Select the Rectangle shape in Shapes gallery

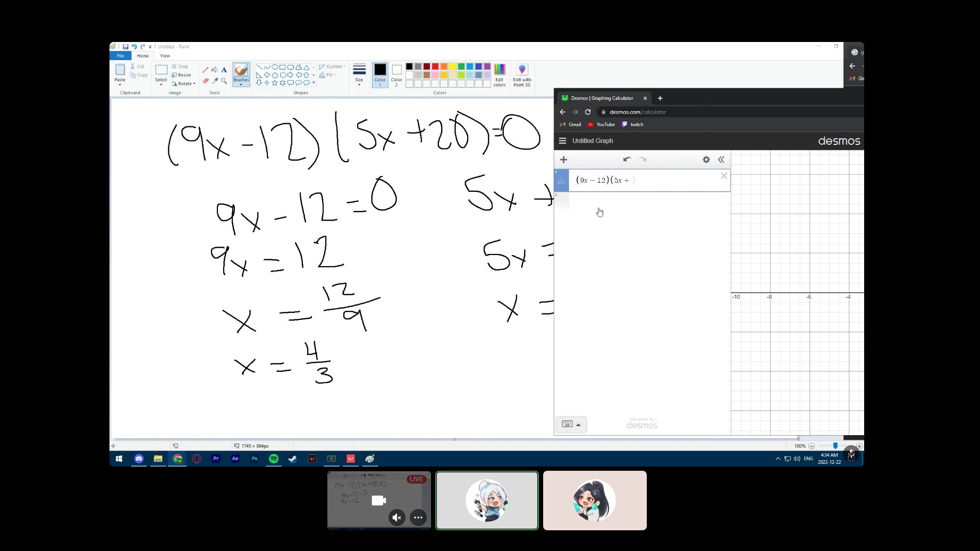pos(283,67)
